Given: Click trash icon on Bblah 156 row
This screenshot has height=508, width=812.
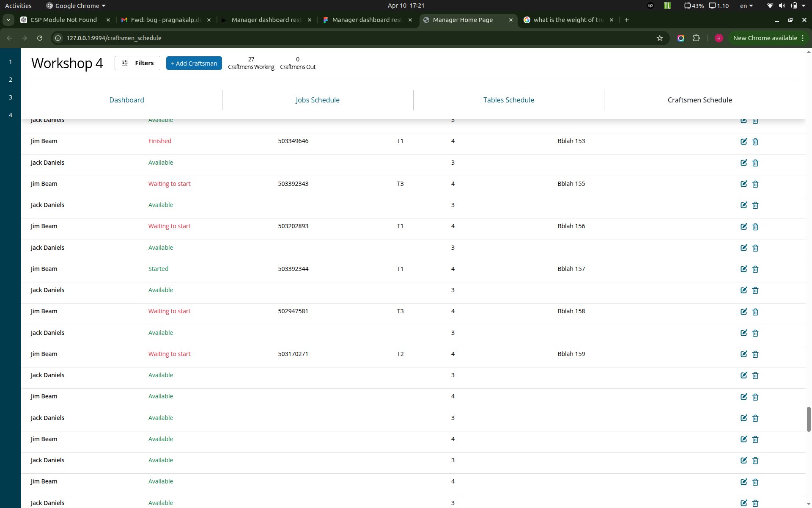Looking at the screenshot, I should (755, 226).
